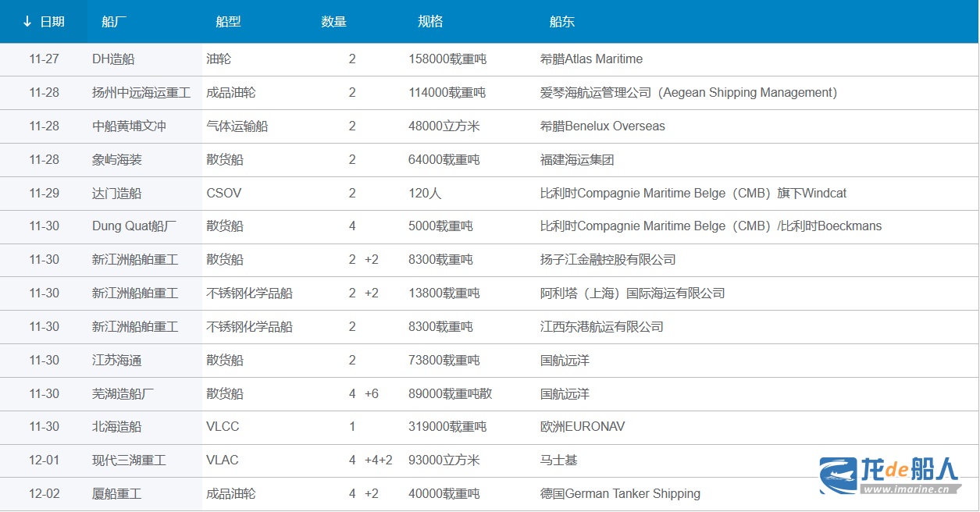Click the 11-29 date cell
The image size is (980, 512).
(x=44, y=194)
